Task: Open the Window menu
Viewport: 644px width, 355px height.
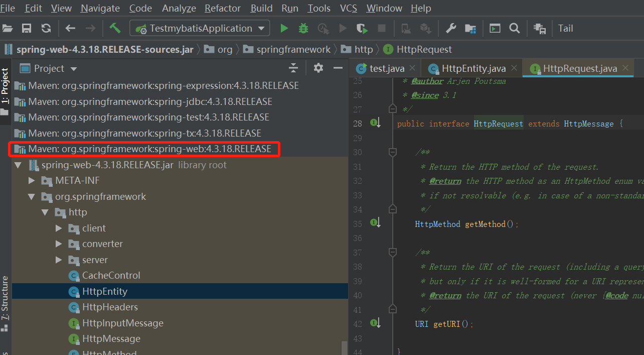Action: point(384,8)
